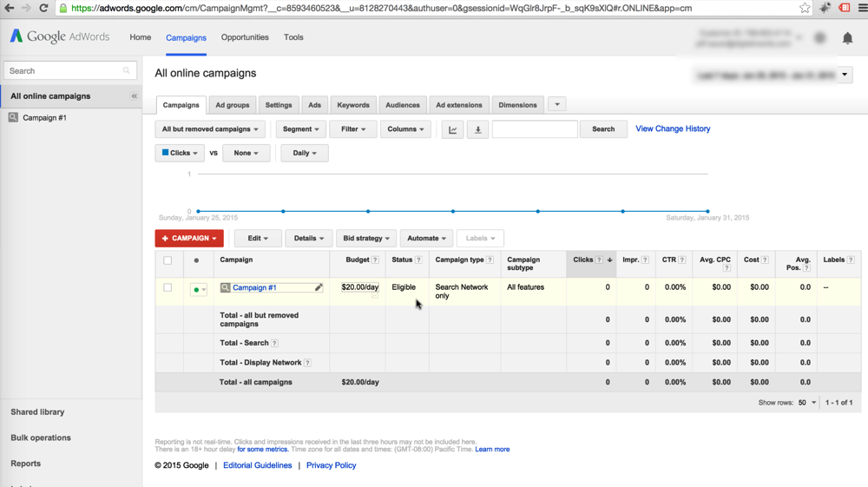Click the browser back arrow
Viewport: 868px width, 487px height.
tap(9, 9)
